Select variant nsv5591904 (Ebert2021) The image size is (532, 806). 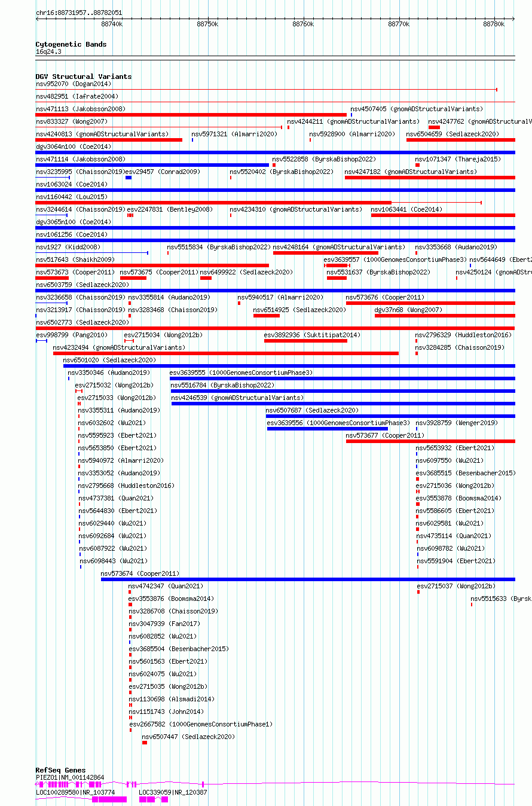pyautogui.click(x=456, y=561)
